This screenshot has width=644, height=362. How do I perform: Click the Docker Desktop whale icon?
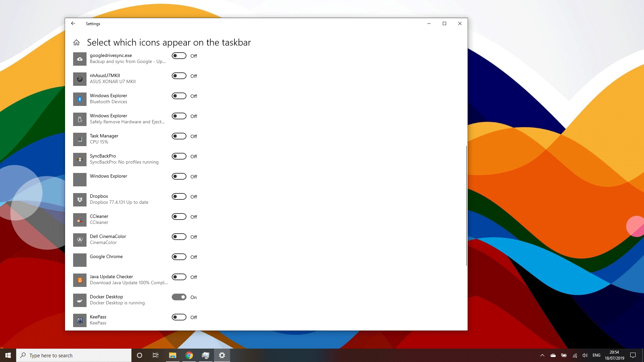tap(79, 300)
